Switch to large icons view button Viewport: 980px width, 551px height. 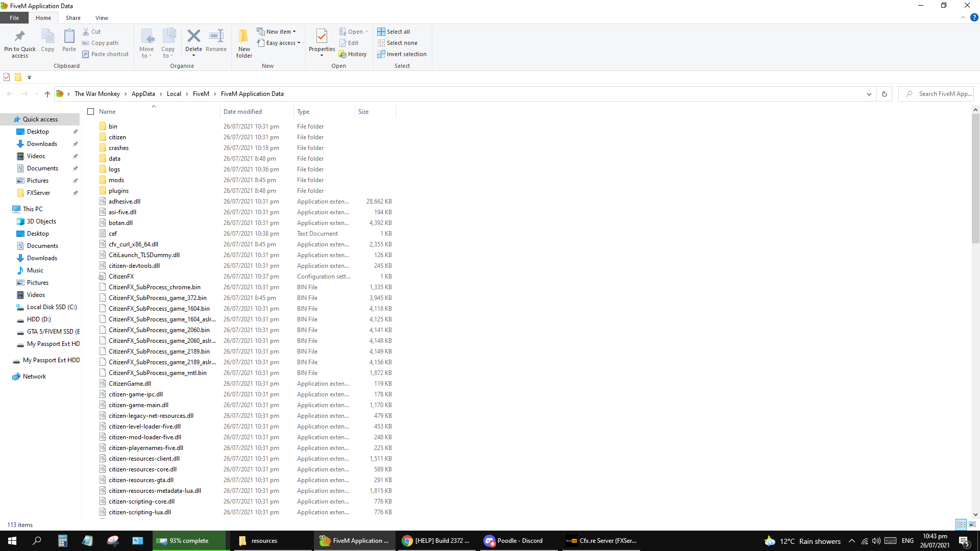coord(972,524)
